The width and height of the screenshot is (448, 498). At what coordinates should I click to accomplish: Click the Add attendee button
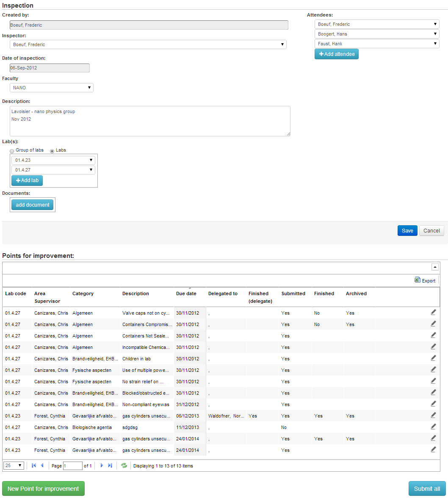click(337, 54)
